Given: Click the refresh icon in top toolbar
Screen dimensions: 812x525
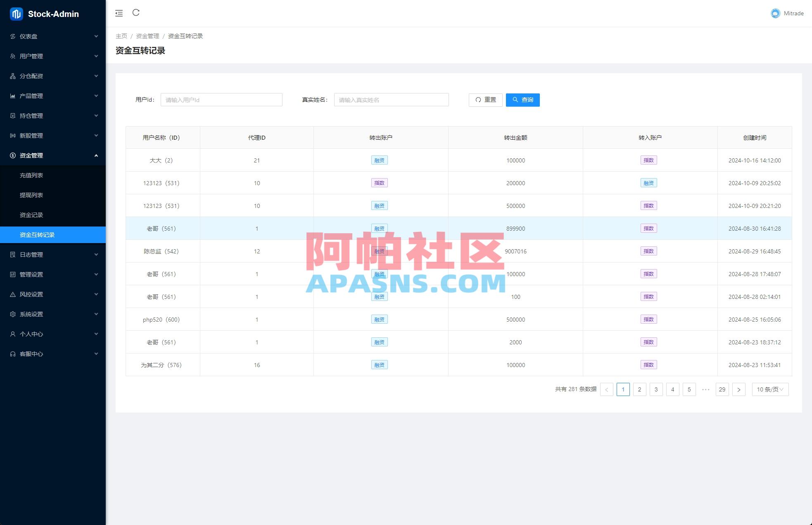Looking at the screenshot, I should [136, 13].
